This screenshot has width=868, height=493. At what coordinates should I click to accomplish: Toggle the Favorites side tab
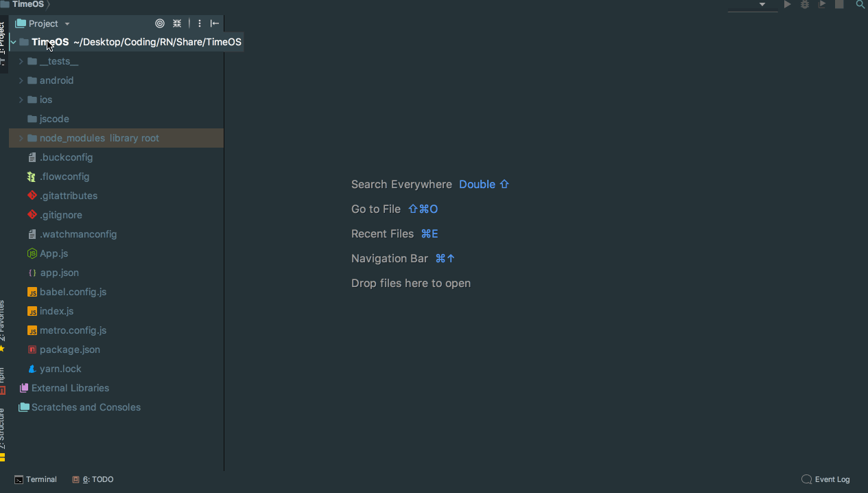(3, 323)
